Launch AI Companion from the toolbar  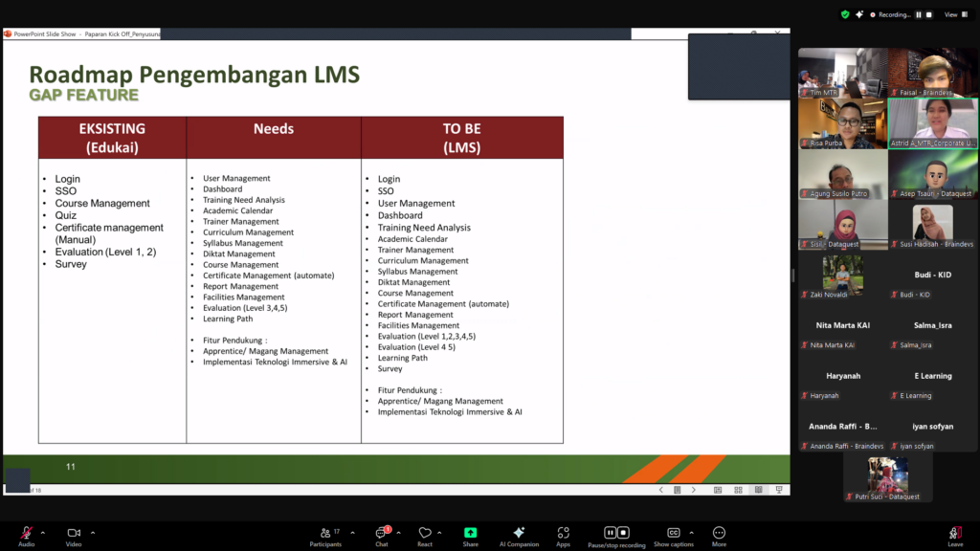point(519,533)
